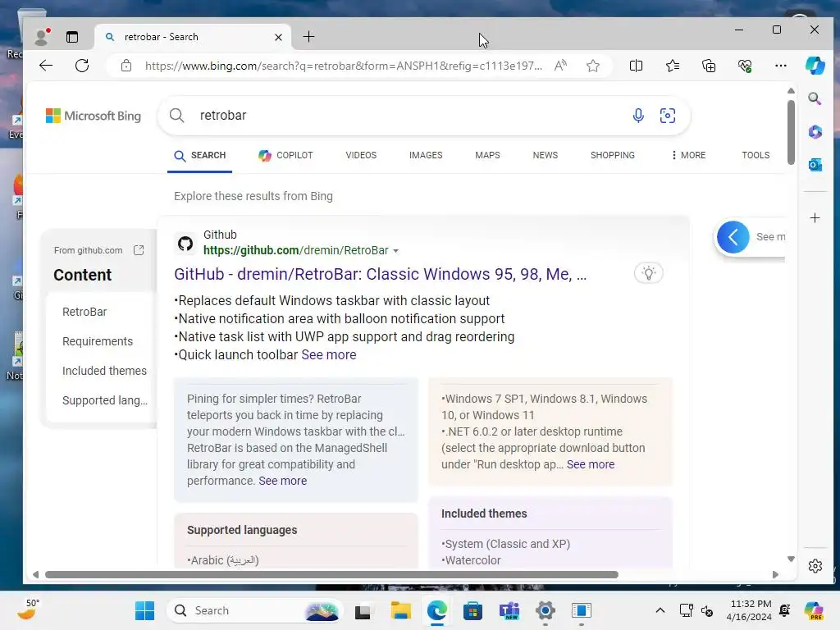Add this page to favorites star

pos(592,66)
